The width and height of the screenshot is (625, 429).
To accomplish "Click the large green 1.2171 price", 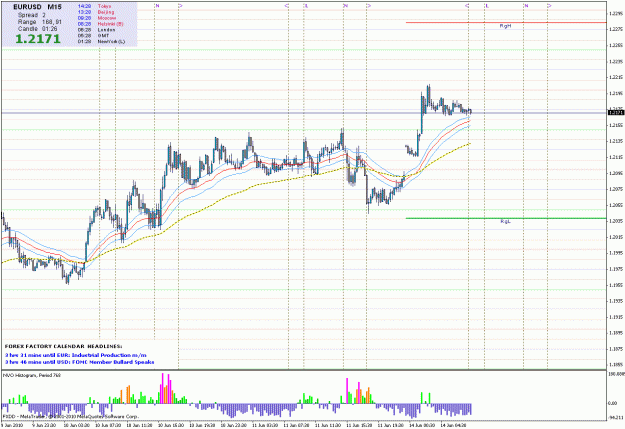I will pos(38,39).
